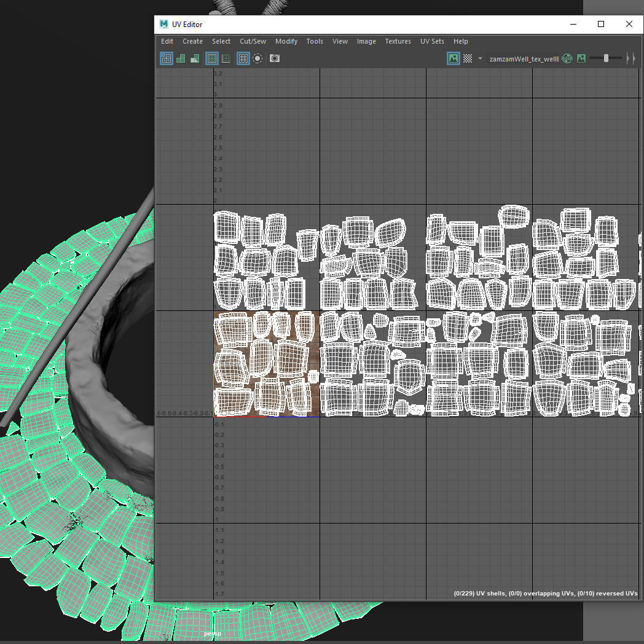Image resolution: width=644 pixels, height=644 pixels.
Task: Toggle dim image icon
Action: pos(581,59)
